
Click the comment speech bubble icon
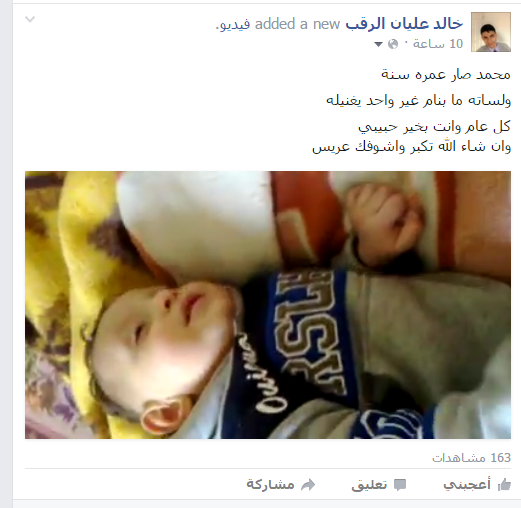(400, 485)
